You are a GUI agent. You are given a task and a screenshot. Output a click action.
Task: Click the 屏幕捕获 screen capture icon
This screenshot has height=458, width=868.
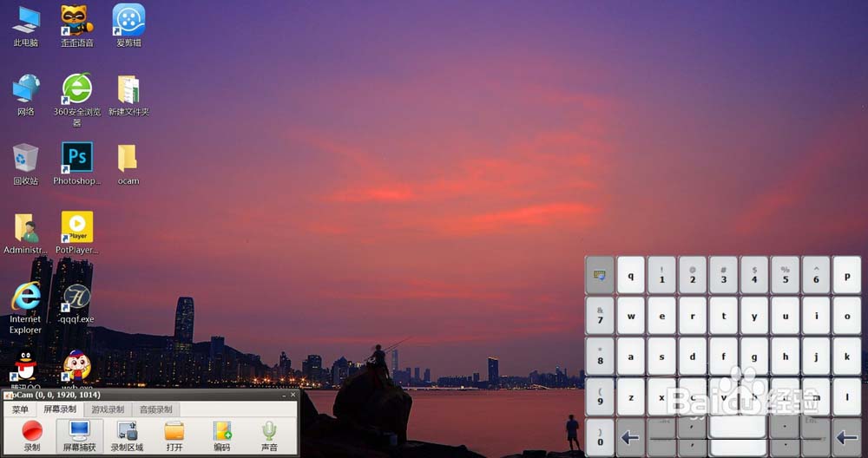pyautogui.click(x=79, y=435)
